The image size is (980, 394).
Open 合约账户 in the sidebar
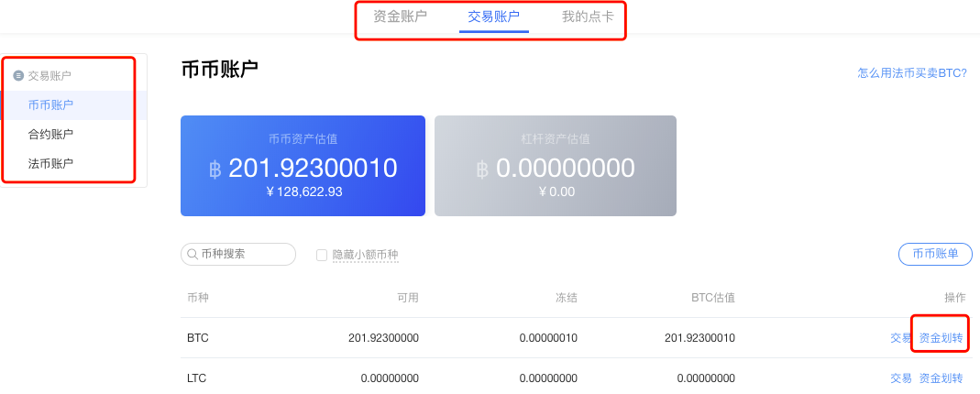click(51, 135)
